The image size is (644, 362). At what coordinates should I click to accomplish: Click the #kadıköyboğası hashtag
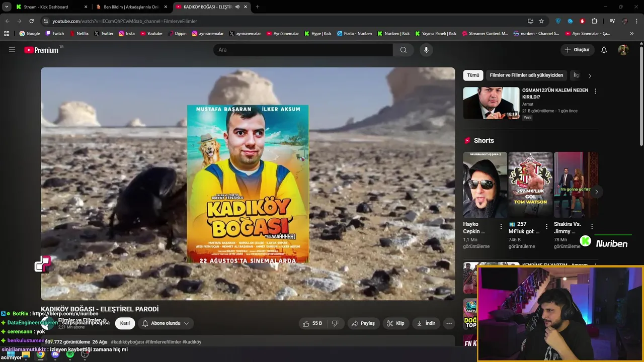(x=128, y=342)
